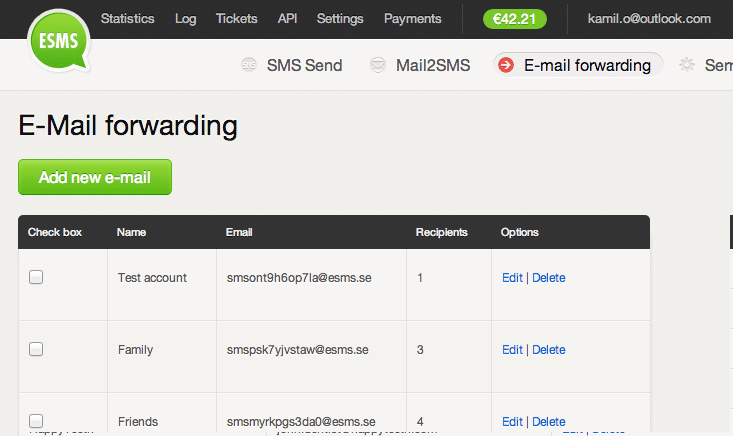Switch to the Mail2SMS tab
This screenshot has height=436, width=733.
click(433, 65)
